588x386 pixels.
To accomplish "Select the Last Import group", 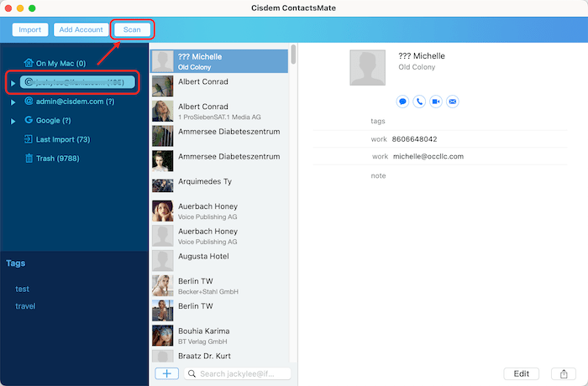I will pyautogui.click(x=62, y=139).
